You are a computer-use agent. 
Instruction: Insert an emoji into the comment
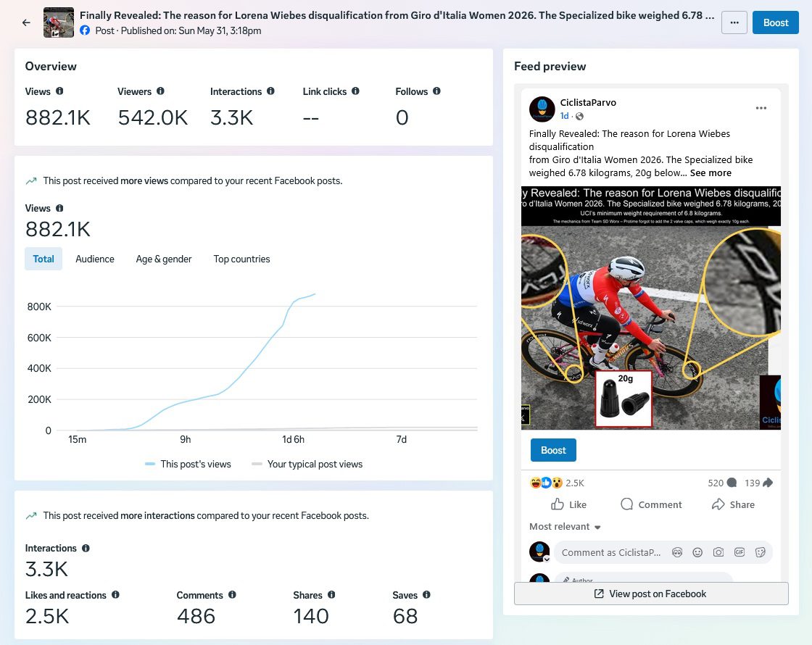coord(697,552)
